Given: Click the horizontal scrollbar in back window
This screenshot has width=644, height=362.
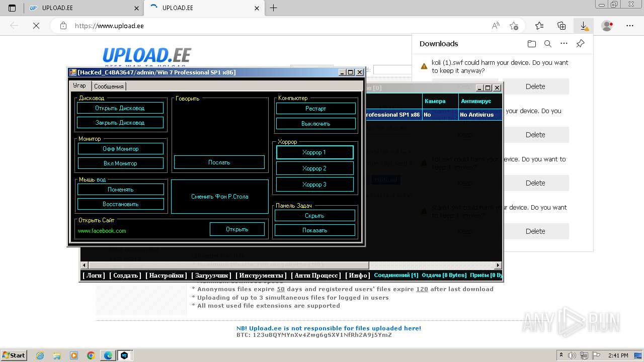Looking at the screenshot, I should [x=228, y=265].
